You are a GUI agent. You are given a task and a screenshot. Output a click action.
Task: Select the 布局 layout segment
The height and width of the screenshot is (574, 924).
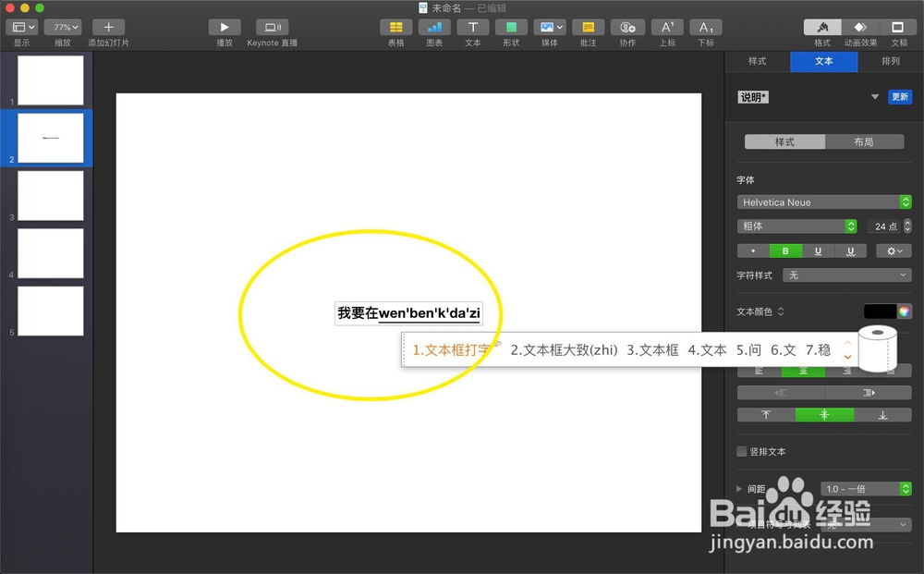point(864,142)
